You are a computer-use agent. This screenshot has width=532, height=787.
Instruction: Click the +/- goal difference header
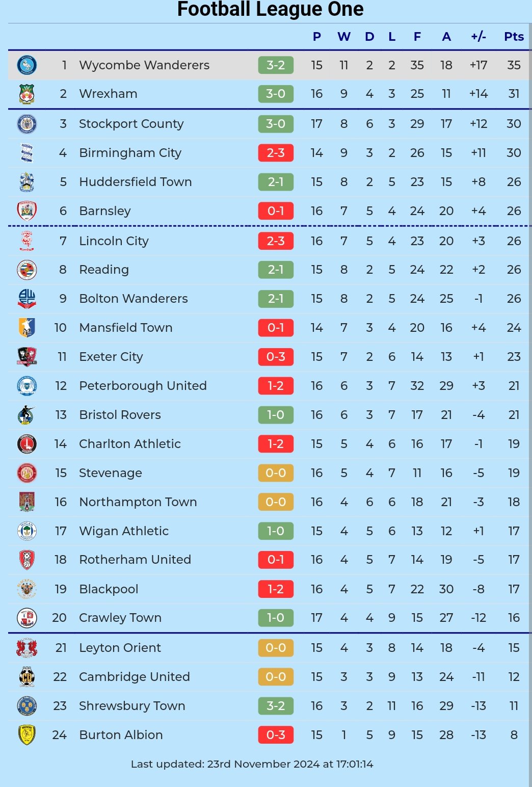click(x=478, y=37)
